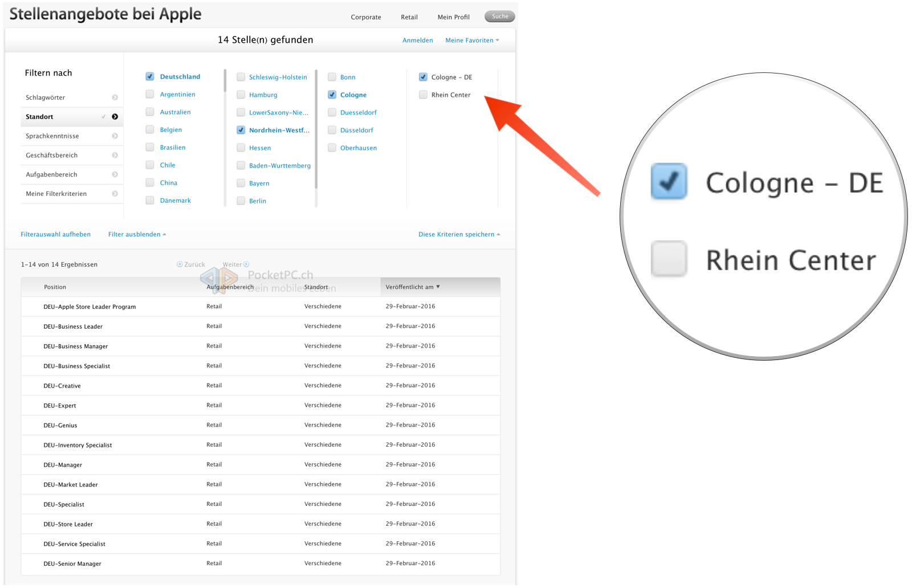Open the DEU-Creative job listing
This screenshot has height=588, width=912.
(x=62, y=386)
